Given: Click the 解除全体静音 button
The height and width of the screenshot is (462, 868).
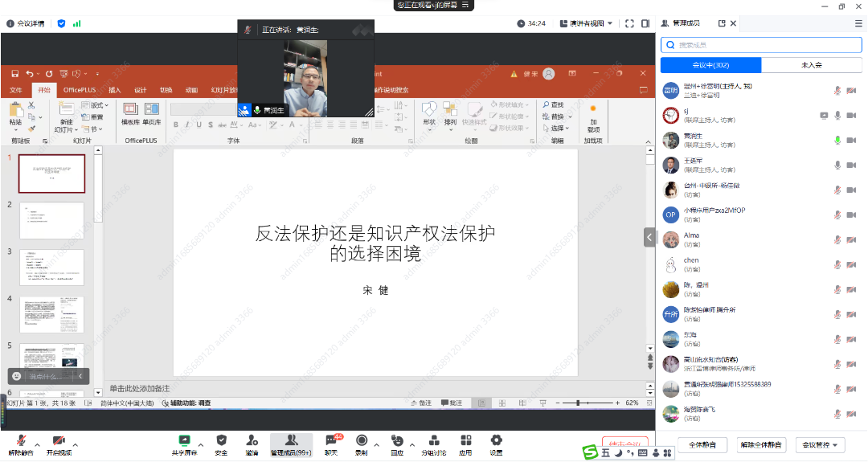Looking at the screenshot, I should click(761, 444).
